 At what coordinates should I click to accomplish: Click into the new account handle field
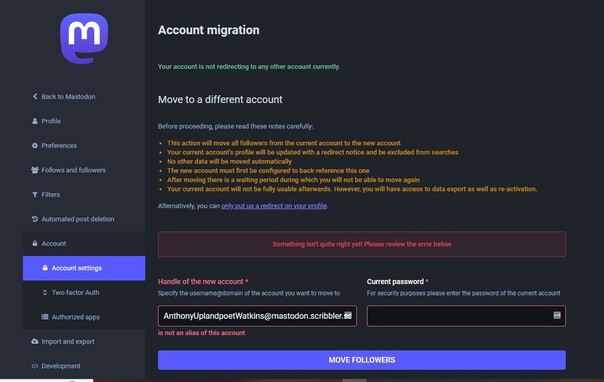[x=257, y=316]
